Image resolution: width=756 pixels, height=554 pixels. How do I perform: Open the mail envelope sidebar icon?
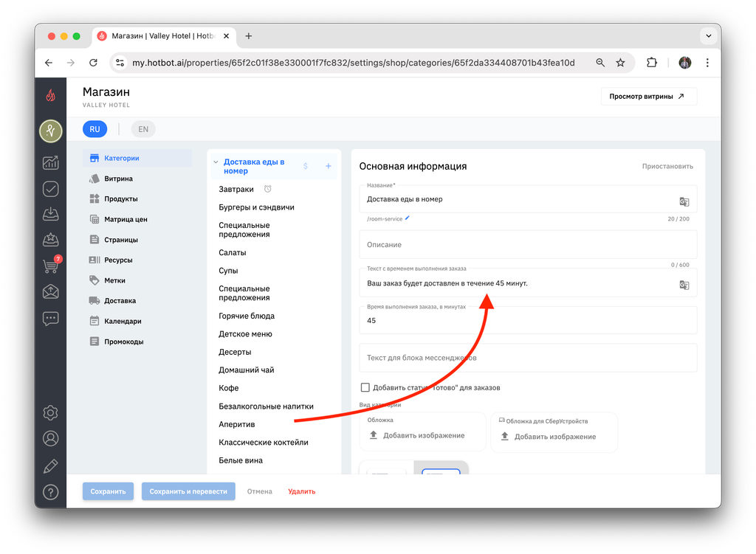pyautogui.click(x=51, y=291)
